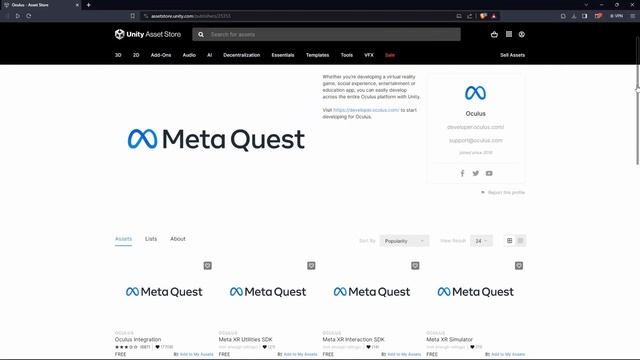Screen dimensions: 640x360
Task: Click the Oculus publisher Meta logo
Action: point(476,93)
